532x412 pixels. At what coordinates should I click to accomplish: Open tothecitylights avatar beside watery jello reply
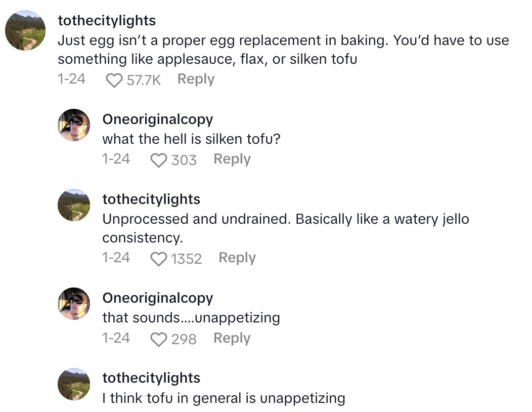coord(73,205)
